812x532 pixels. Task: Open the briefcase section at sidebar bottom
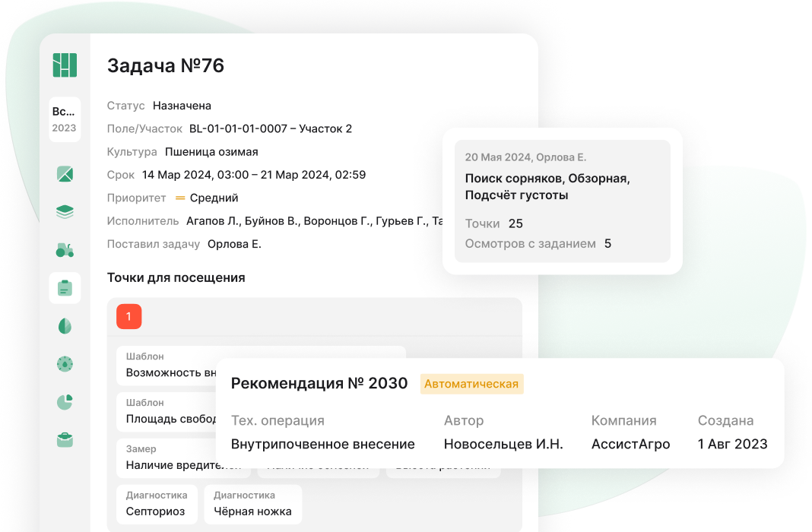[x=65, y=439]
